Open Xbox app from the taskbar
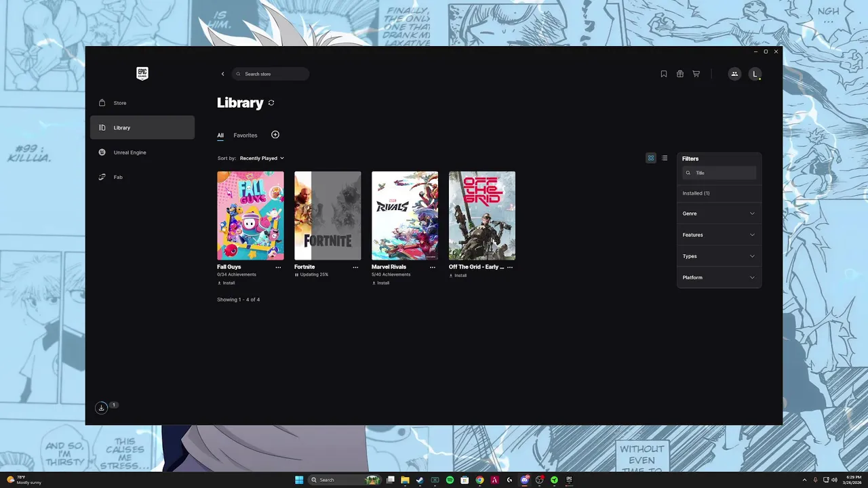The width and height of the screenshot is (868, 488). tap(435, 480)
